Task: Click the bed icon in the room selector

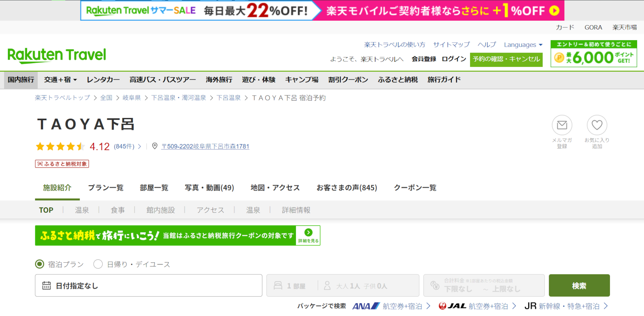Action: (278, 285)
